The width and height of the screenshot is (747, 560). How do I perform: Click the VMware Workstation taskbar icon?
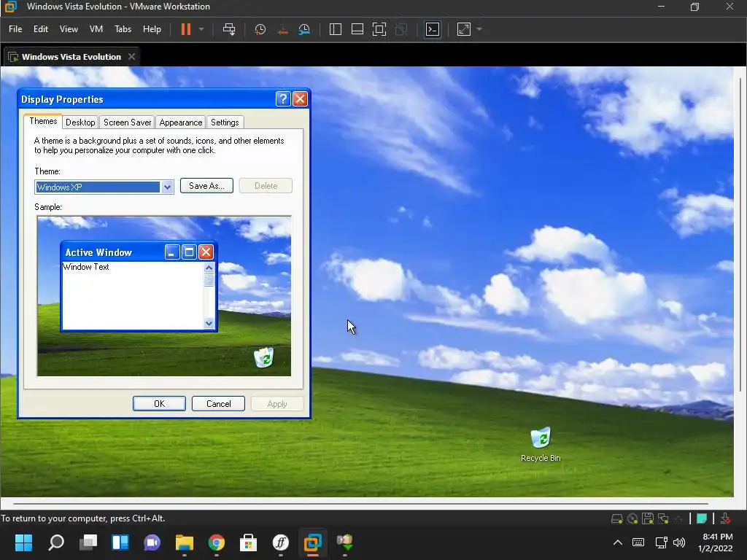pos(312,542)
